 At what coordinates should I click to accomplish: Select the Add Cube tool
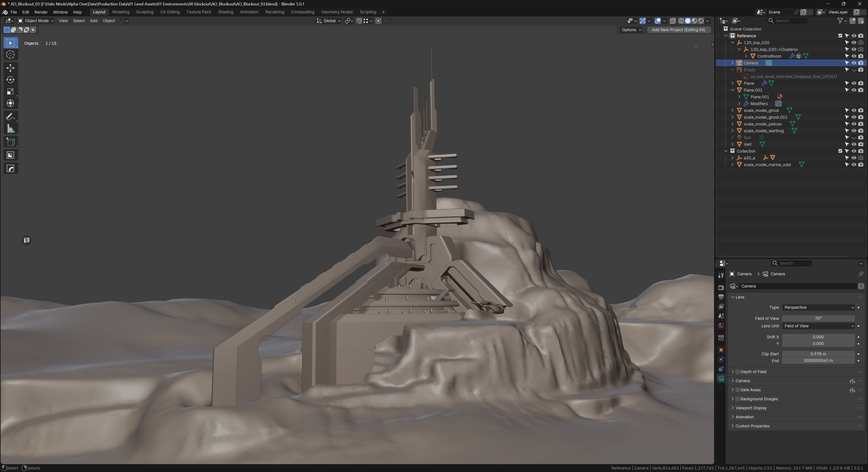tap(11, 142)
